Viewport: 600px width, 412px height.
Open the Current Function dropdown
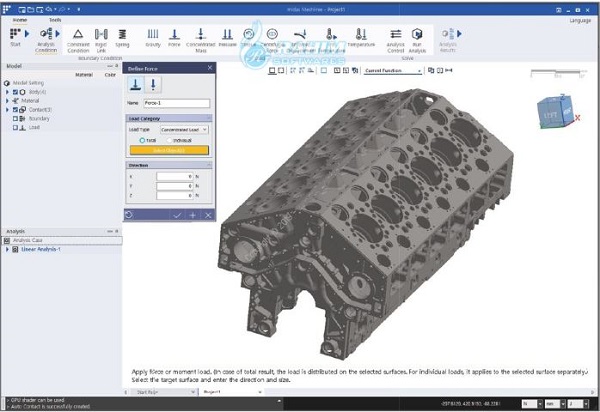point(393,70)
